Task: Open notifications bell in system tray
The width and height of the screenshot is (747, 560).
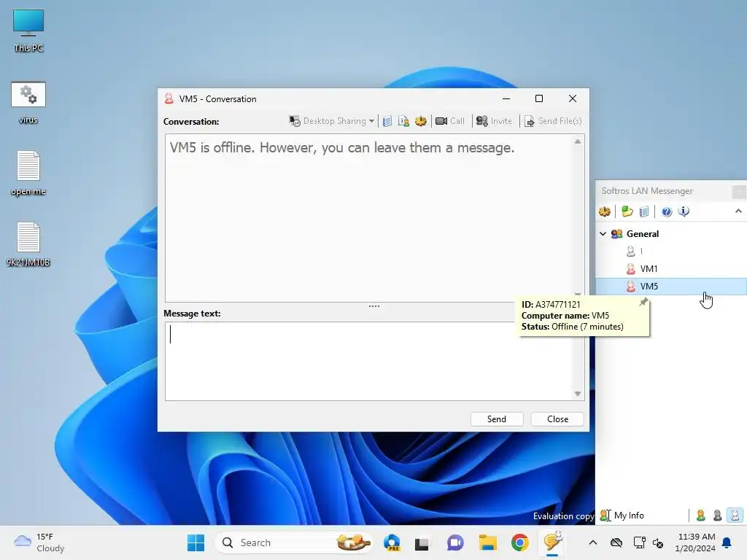Action: point(727,542)
